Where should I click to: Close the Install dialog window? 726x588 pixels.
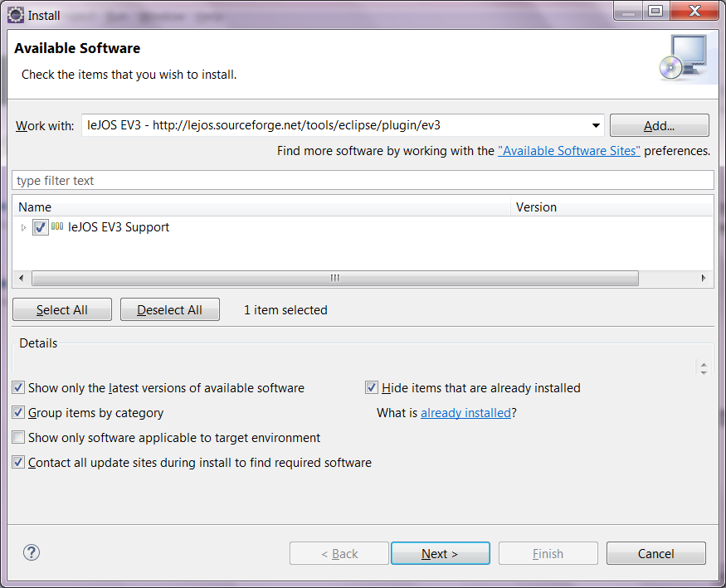point(694,11)
